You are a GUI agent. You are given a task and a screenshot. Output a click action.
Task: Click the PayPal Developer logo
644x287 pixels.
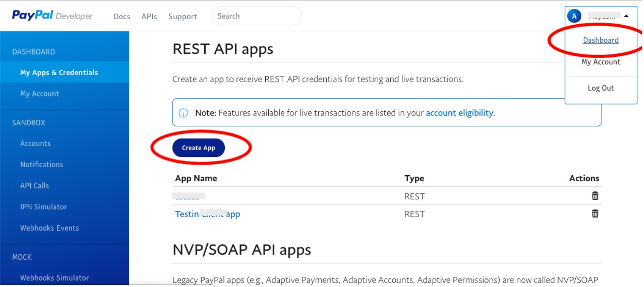click(x=52, y=16)
